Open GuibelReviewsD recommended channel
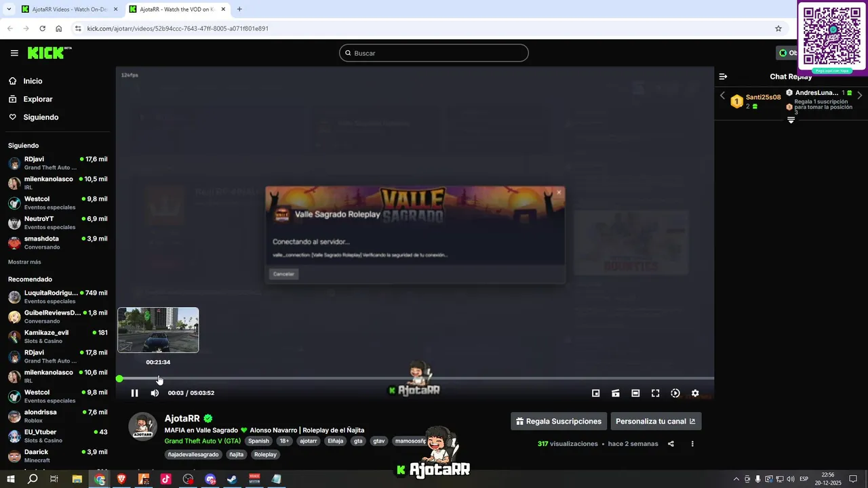 coord(58,317)
